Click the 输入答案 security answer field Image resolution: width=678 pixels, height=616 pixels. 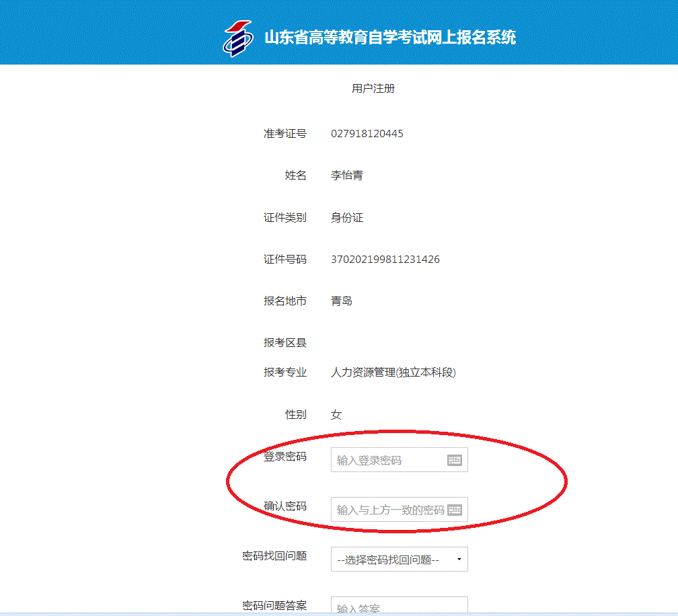(399, 607)
